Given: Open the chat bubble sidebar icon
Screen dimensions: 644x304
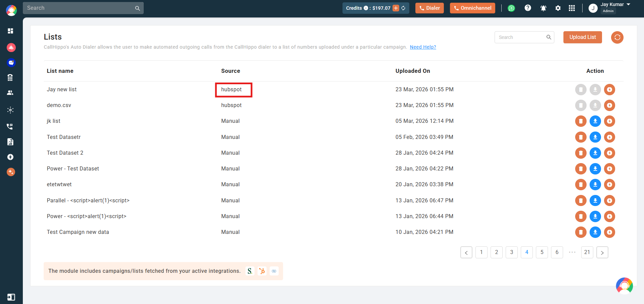Looking at the screenshot, I should (x=11, y=62).
